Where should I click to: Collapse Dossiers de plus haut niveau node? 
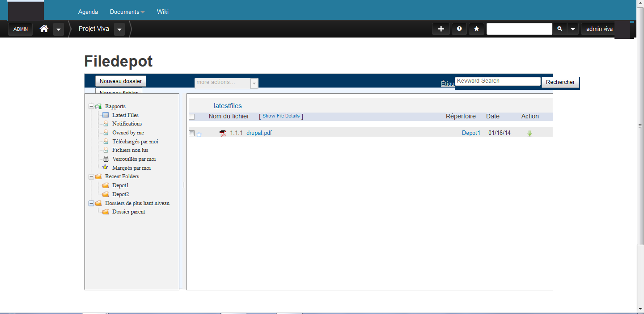pyautogui.click(x=92, y=203)
